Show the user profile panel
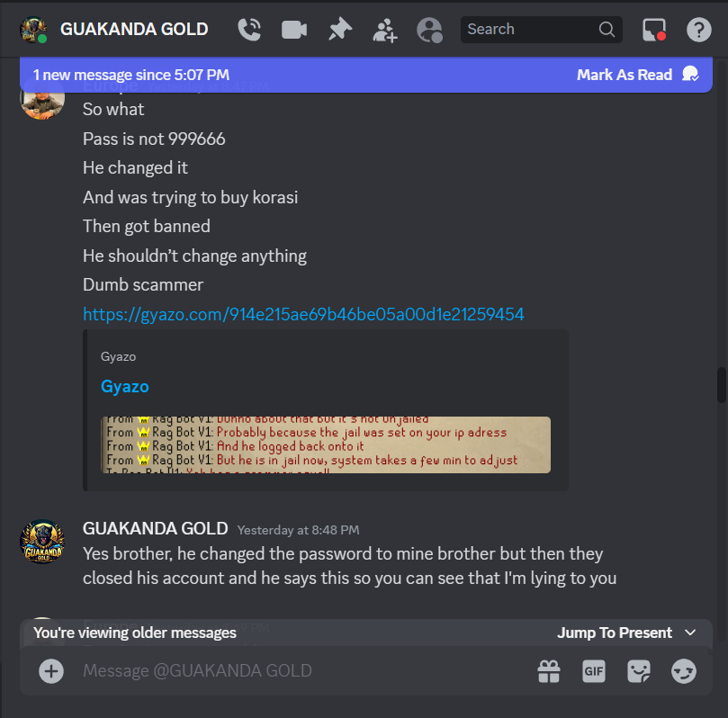Image resolution: width=728 pixels, height=718 pixels. 429,31
